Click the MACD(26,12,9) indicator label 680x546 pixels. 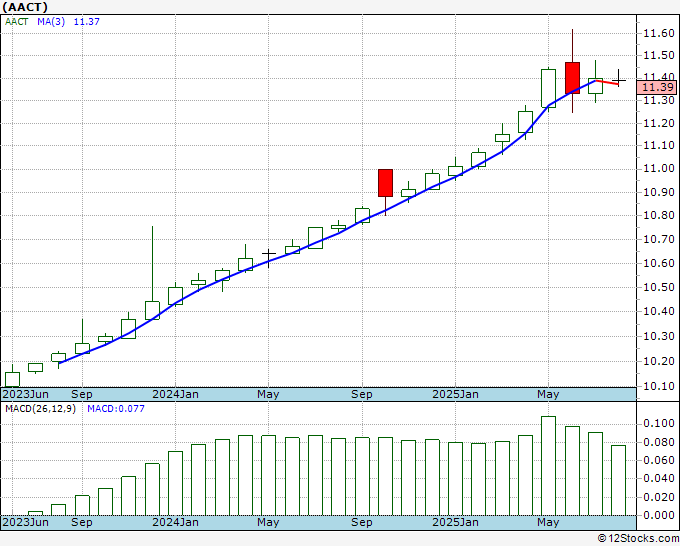coord(40,409)
